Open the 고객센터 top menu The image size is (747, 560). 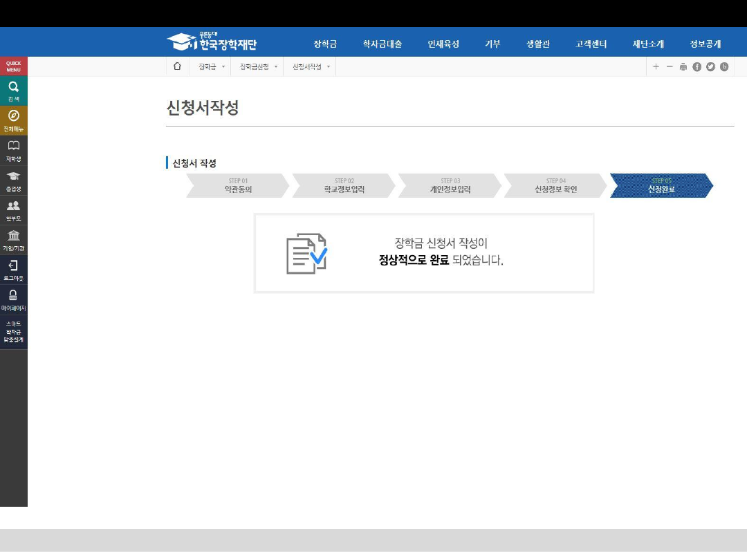tap(591, 44)
